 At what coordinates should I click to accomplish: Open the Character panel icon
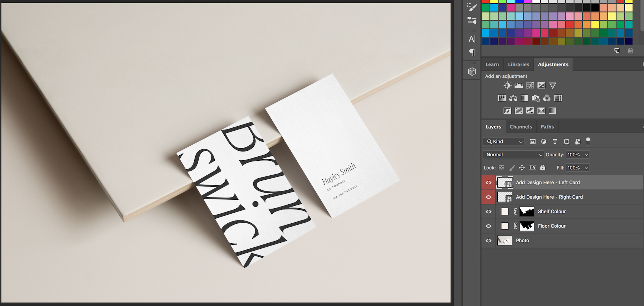pos(472,39)
